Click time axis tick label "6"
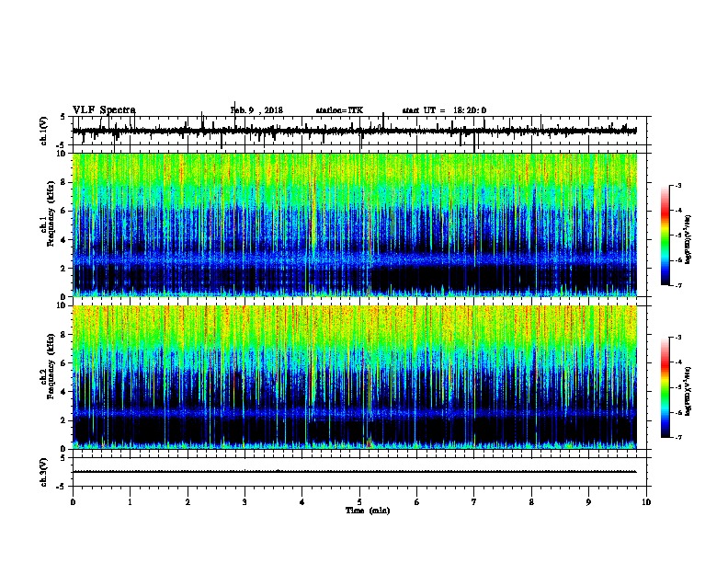The image size is (728, 563). tap(417, 502)
